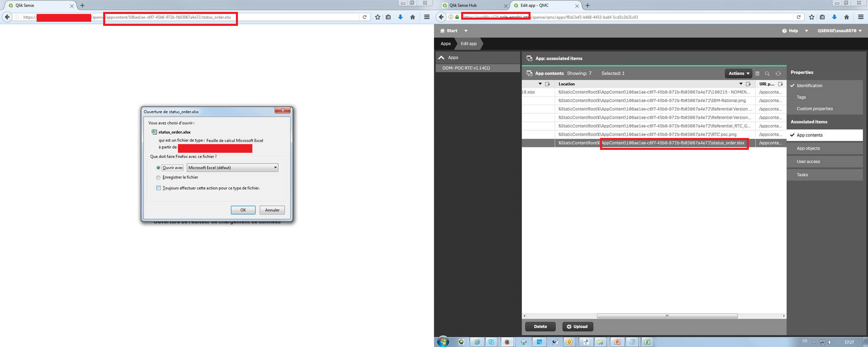Open the filter icon in Location column
This screenshot has height=347, width=868.
[748, 84]
